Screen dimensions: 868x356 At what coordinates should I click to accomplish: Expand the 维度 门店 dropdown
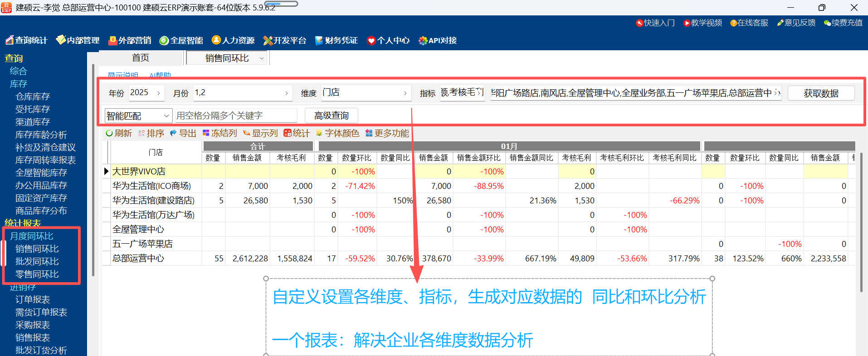405,93
